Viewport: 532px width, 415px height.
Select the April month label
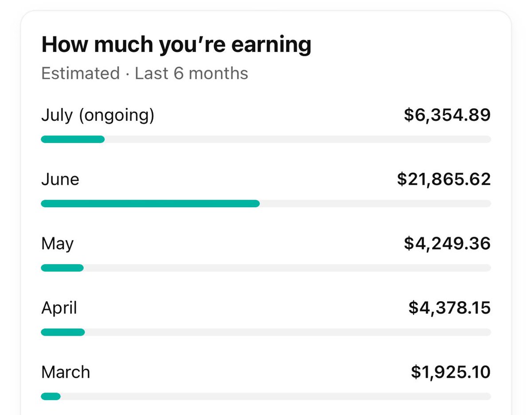coord(59,308)
